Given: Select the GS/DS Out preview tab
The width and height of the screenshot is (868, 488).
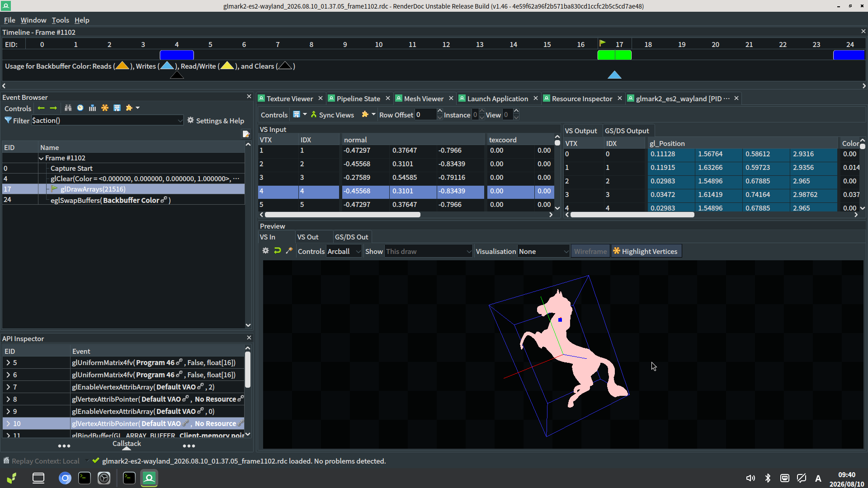Looking at the screenshot, I should (351, 237).
